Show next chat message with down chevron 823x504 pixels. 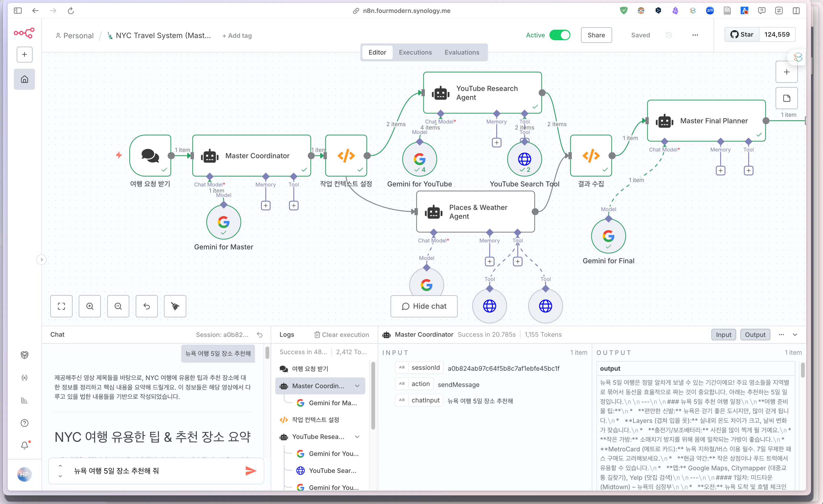pos(60,476)
